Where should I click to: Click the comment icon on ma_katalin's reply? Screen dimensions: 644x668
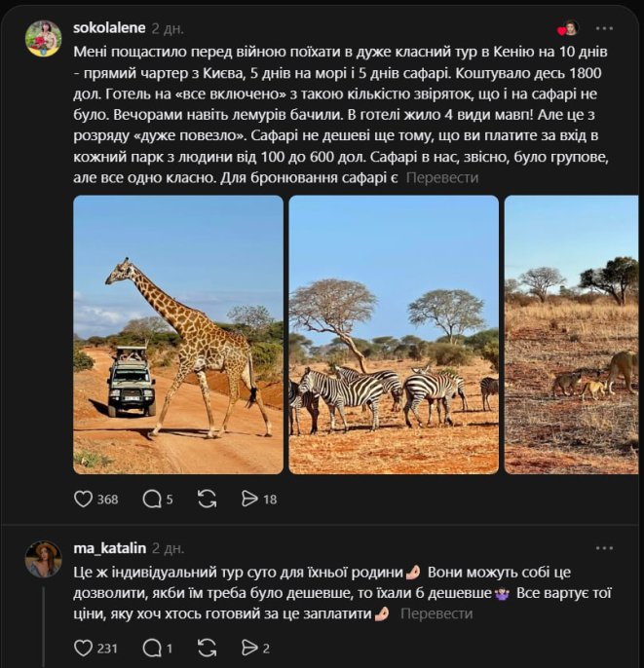(152, 648)
